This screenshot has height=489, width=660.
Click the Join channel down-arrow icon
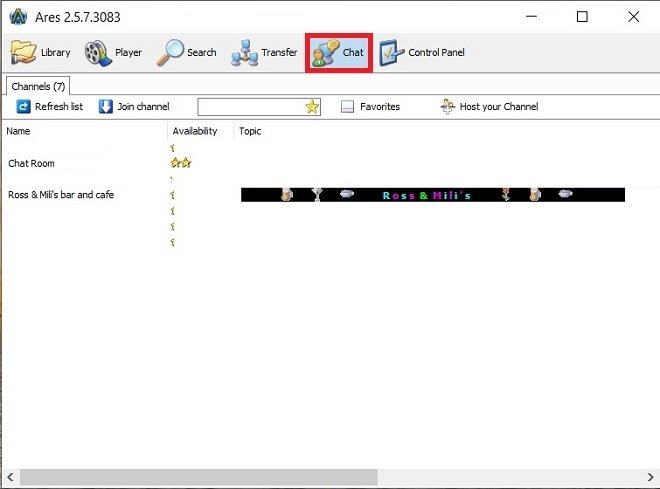point(105,106)
